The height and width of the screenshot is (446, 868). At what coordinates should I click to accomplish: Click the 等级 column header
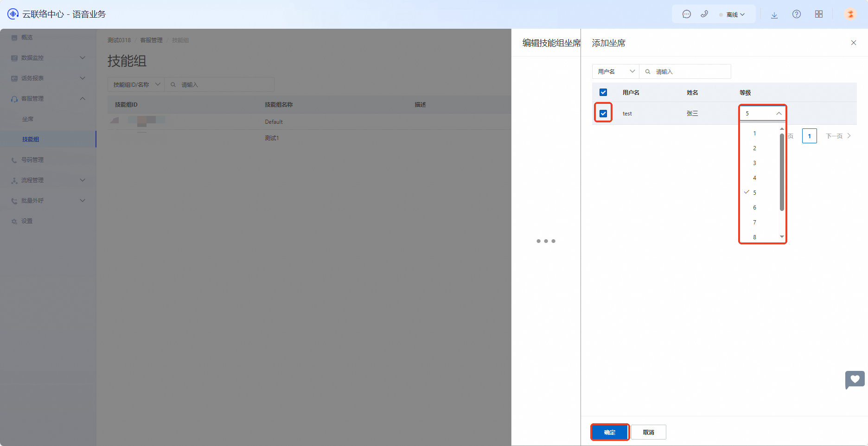click(745, 93)
